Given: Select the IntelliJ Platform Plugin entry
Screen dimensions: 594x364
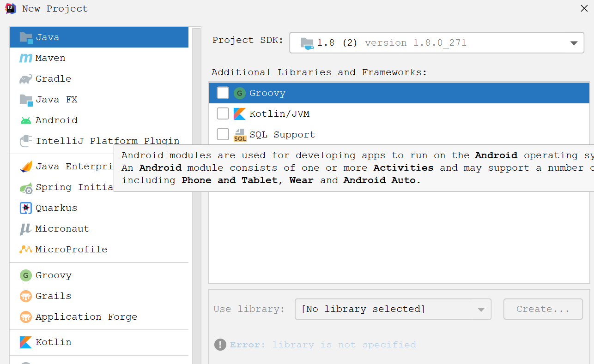Looking at the screenshot, I should pos(99,141).
